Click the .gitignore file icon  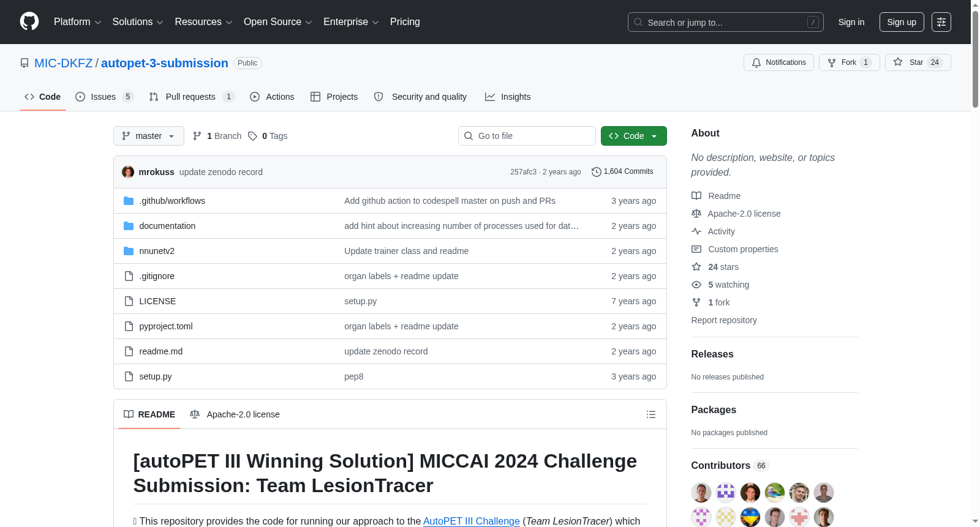pos(129,276)
